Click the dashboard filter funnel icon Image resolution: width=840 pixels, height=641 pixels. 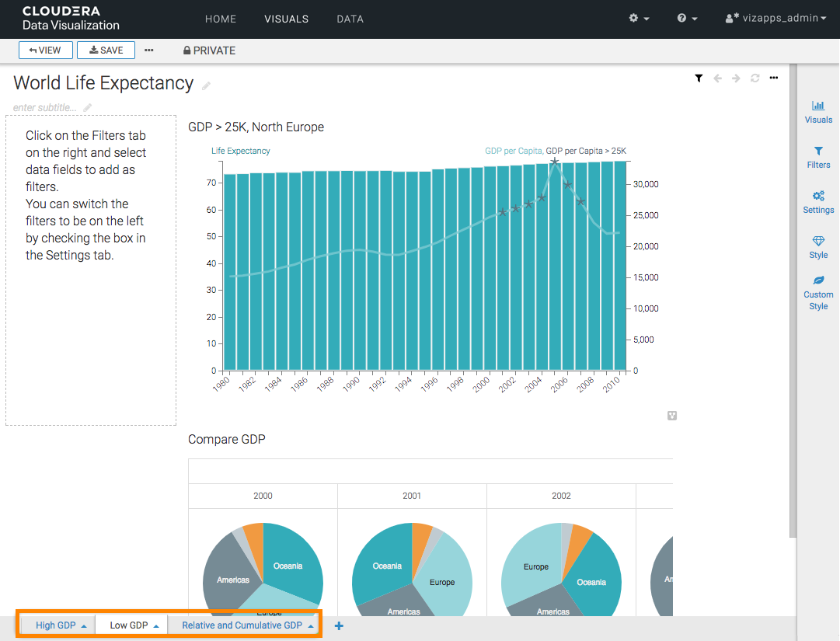[699, 78]
